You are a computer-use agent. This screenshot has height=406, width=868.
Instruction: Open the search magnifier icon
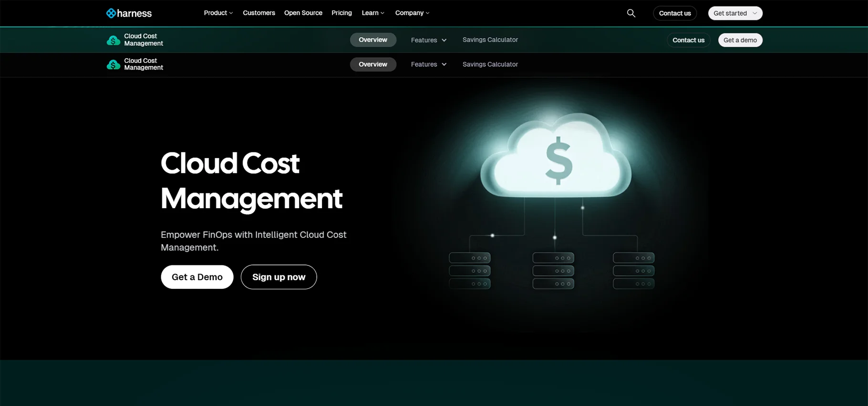tap(631, 13)
